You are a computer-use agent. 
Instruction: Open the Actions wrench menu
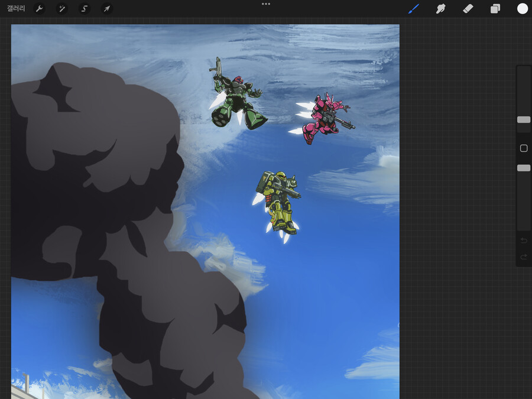tap(40, 9)
